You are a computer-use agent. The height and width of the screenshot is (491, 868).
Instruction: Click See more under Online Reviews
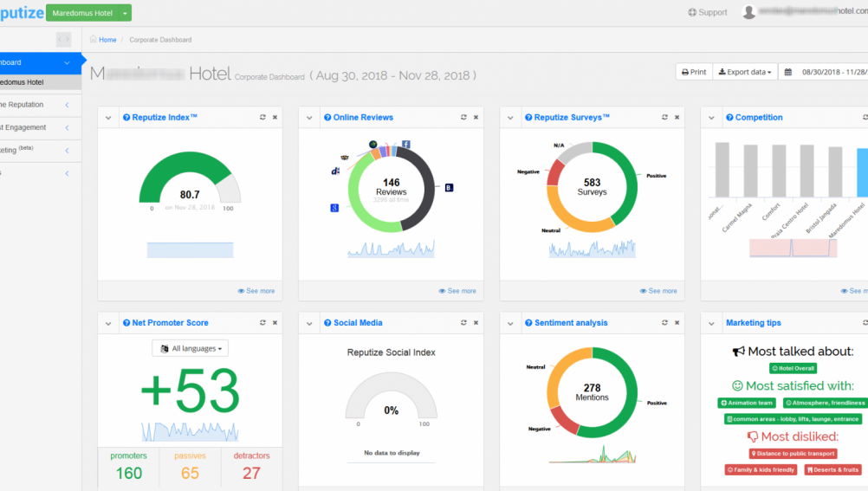click(x=457, y=291)
